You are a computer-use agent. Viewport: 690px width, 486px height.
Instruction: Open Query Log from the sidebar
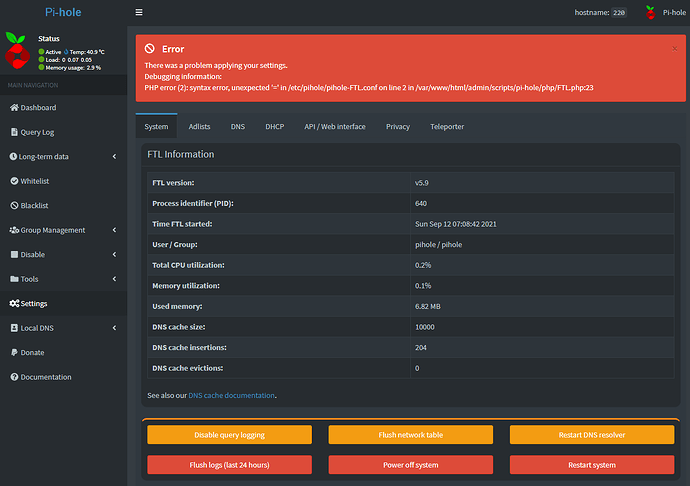(x=63, y=132)
